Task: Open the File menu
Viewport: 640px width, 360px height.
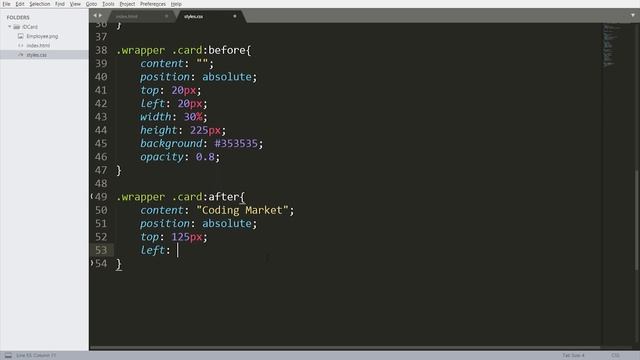Action: tap(7, 4)
